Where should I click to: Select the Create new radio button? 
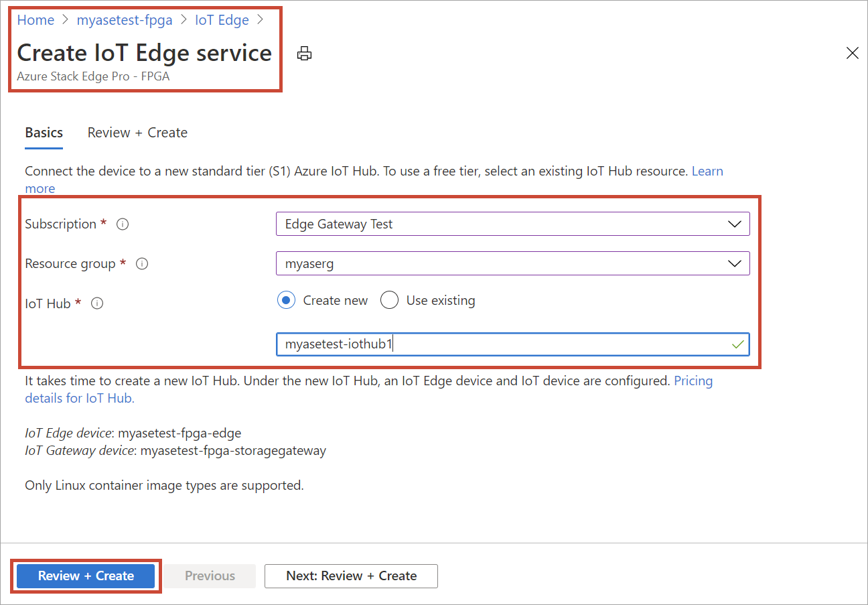[286, 301]
